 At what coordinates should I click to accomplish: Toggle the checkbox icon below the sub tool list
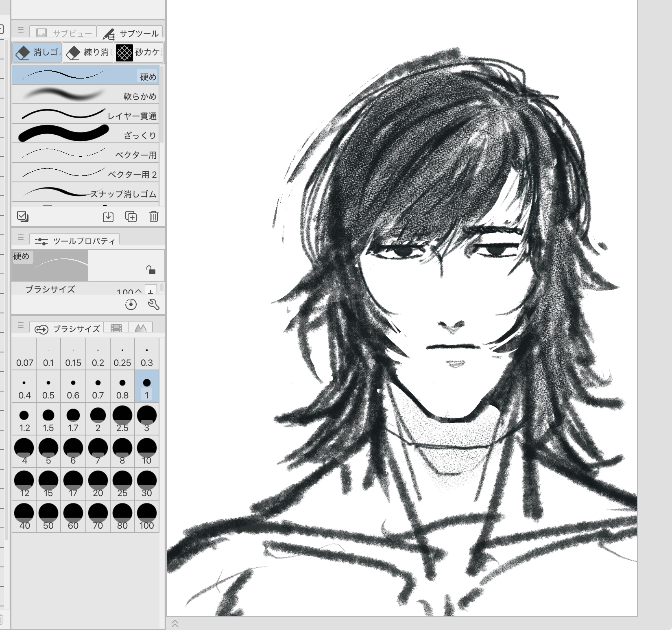[23, 217]
